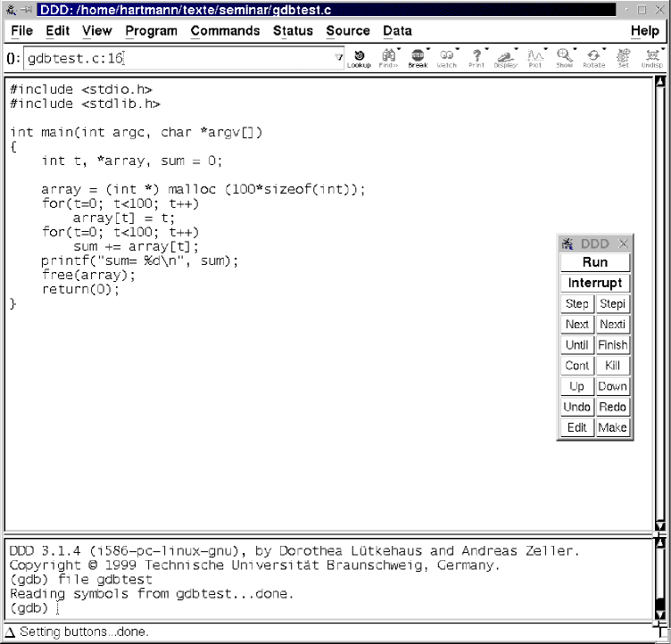The height and width of the screenshot is (644, 671).
Task: Click the malloc line in source
Action: point(203,189)
